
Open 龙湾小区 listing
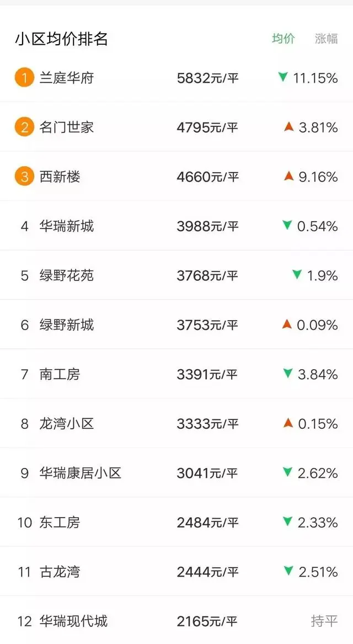click(x=176, y=423)
